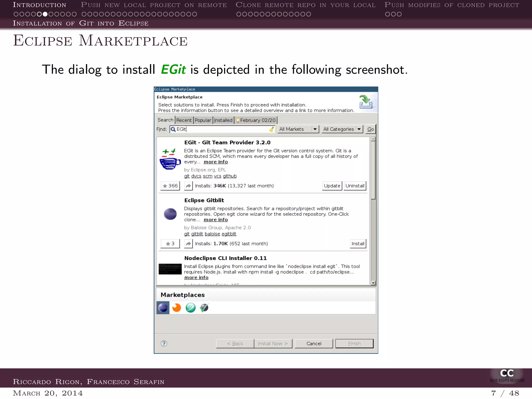Click the filled slide progress dot in Introduction
This screenshot has width=532, height=399.
coord(45,14)
